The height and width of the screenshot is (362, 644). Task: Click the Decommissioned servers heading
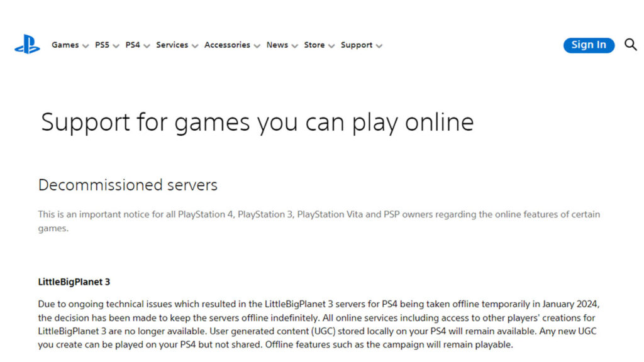[x=128, y=185]
